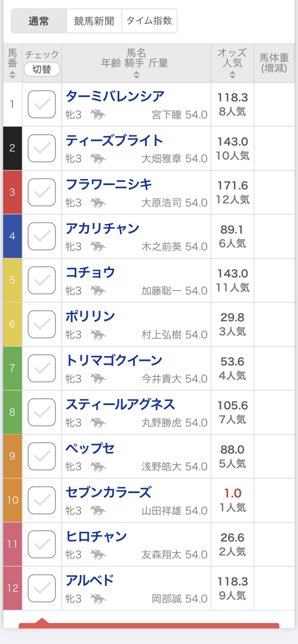
Task: Click the horse icon in ティーズブライト row
Action: pos(98,159)
